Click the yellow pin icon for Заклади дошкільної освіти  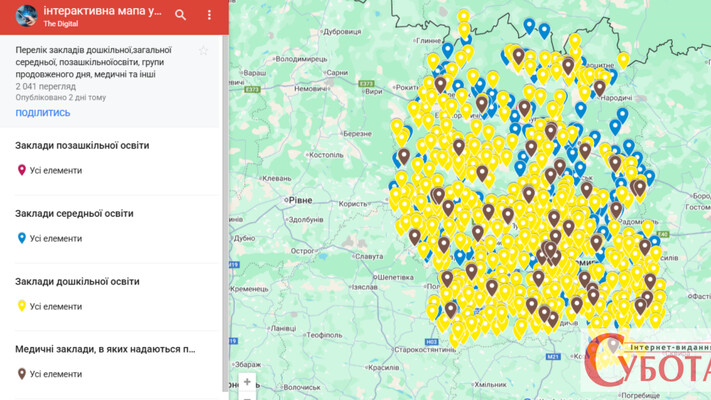point(22,306)
